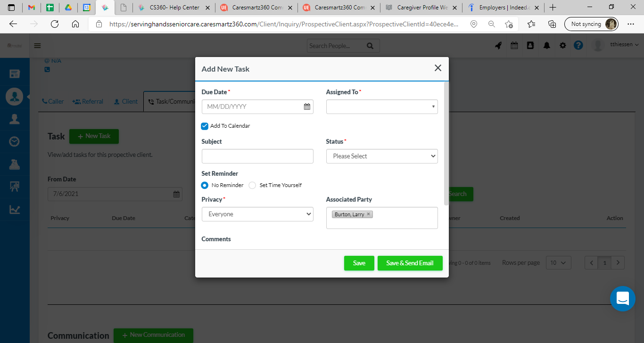
Task: Click the rocket icon in top bar
Action: click(498, 46)
